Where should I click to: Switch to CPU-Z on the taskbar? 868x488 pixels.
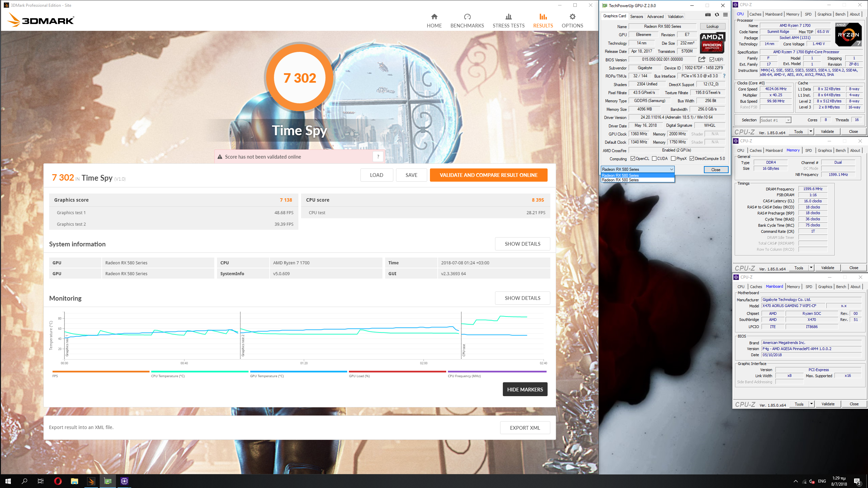pos(124,481)
